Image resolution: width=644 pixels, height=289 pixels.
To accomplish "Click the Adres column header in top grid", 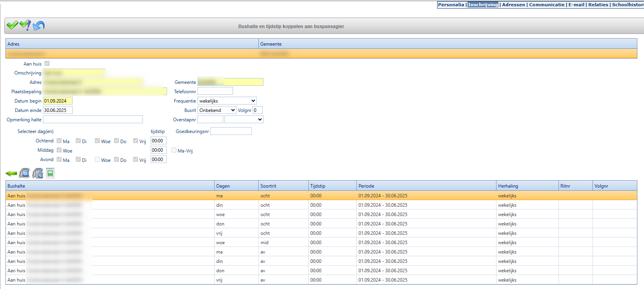I will pyautogui.click(x=132, y=44).
